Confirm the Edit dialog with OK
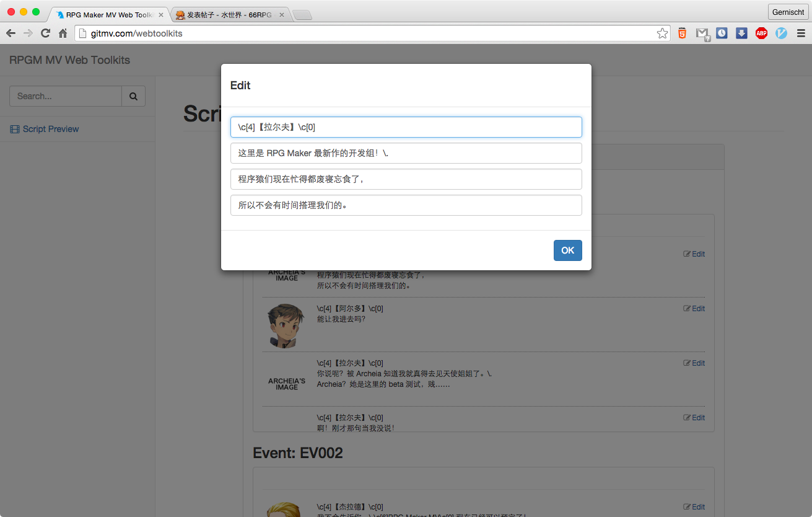This screenshot has height=517, width=812. point(567,250)
